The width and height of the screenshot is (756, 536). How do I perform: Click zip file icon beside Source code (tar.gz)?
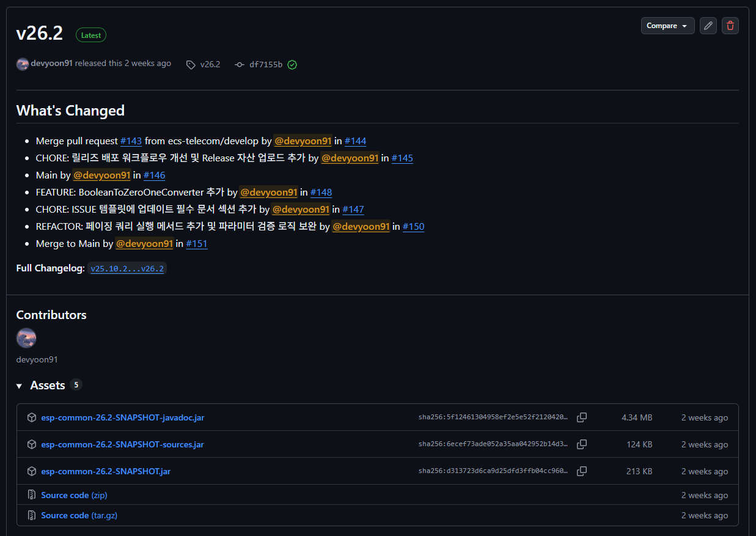(32, 515)
